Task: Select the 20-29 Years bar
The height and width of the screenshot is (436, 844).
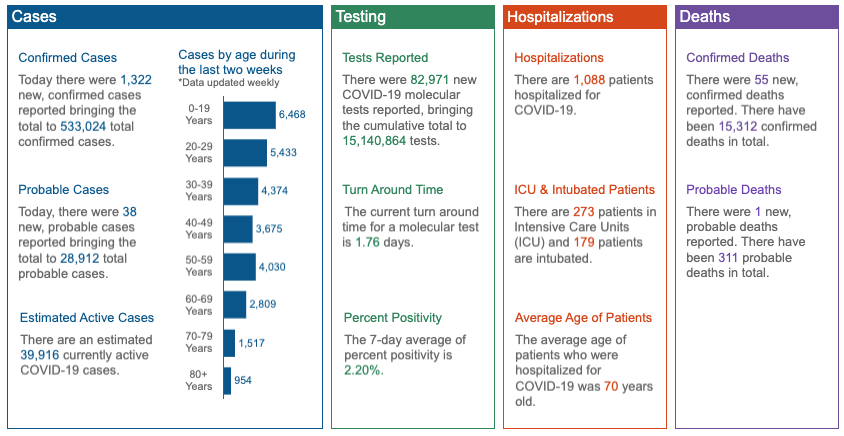Action: pyautogui.click(x=245, y=153)
